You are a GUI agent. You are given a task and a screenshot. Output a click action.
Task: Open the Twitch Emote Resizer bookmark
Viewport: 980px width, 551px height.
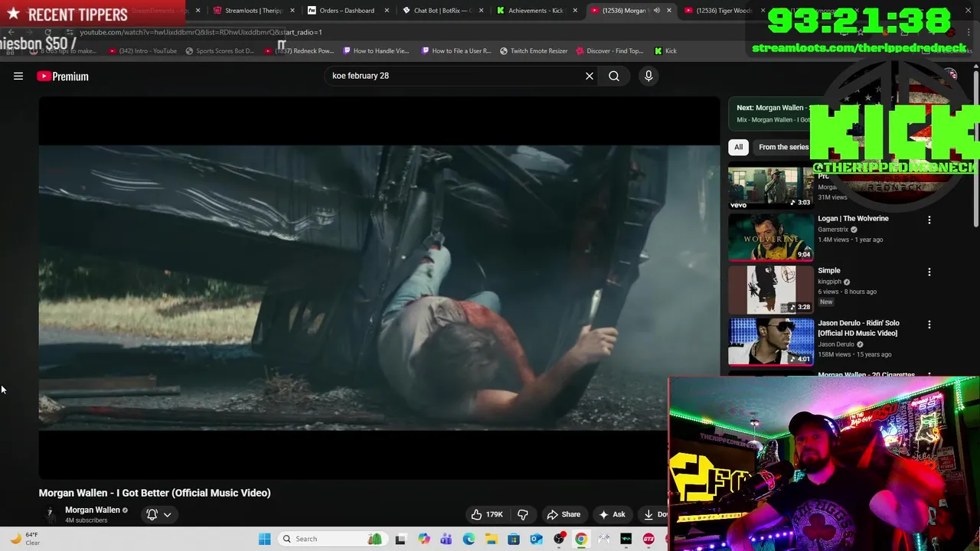point(534,51)
